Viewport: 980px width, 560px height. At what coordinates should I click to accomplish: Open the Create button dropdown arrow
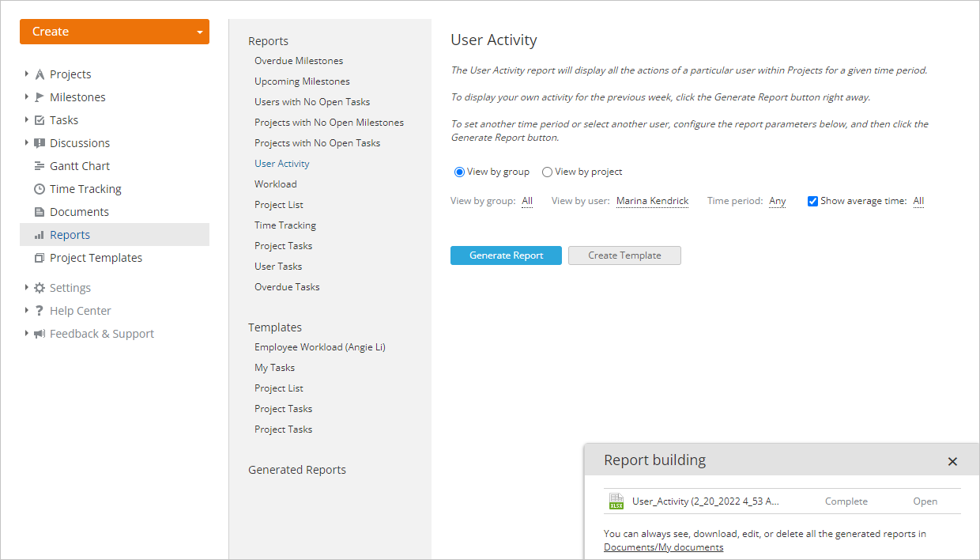pos(200,32)
